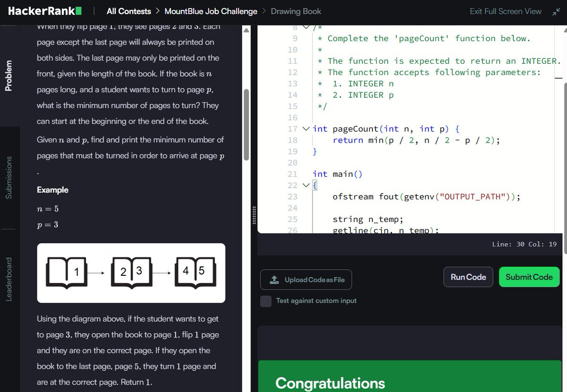Image resolution: width=567 pixels, height=392 pixels.
Task: Click Upload Code as File button
Action: 306,280
